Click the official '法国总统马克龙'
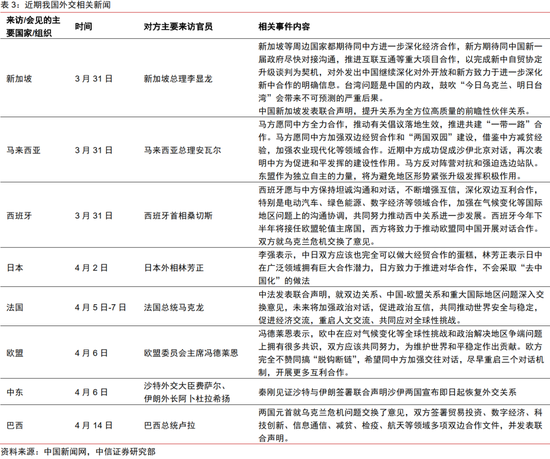The height and width of the screenshot is (459, 550). (174, 308)
